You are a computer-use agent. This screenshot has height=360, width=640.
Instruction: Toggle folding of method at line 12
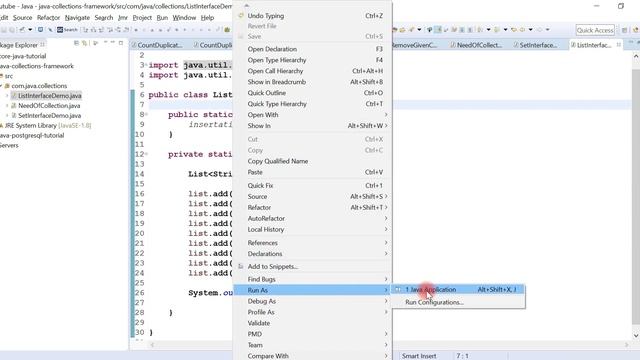[147, 154]
